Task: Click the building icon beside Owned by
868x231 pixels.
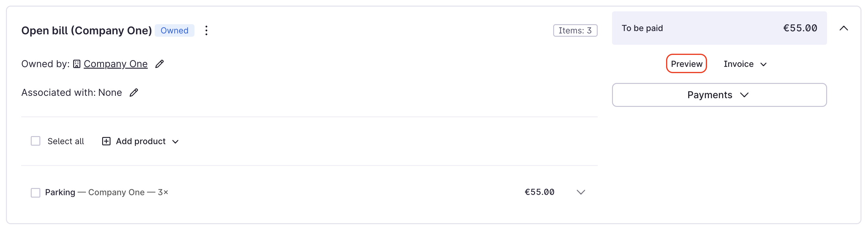Action: pyautogui.click(x=77, y=64)
